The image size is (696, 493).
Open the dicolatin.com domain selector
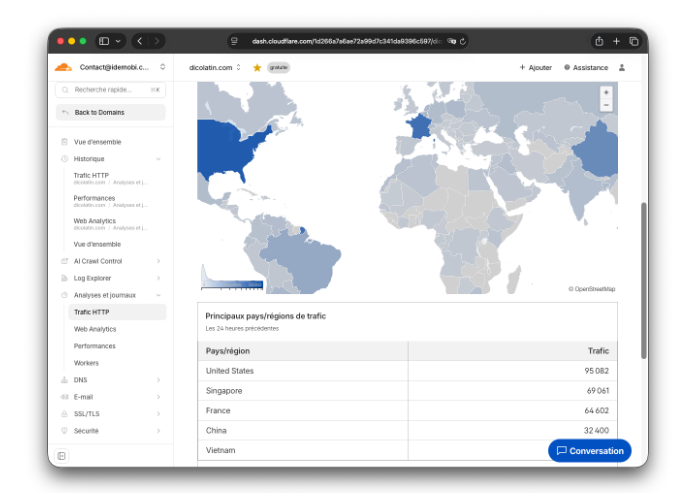click(x=215, y=67)
